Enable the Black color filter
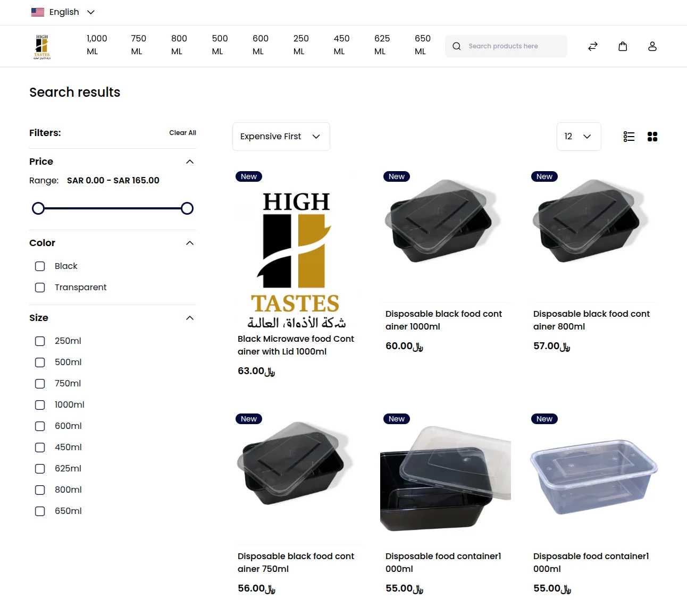Screen dimensions: 687x616 (x=40, y=266)
